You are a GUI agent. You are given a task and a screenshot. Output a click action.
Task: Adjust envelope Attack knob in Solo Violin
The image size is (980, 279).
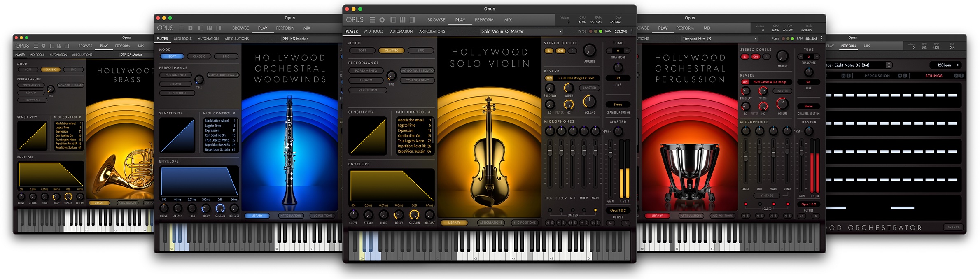369,214
